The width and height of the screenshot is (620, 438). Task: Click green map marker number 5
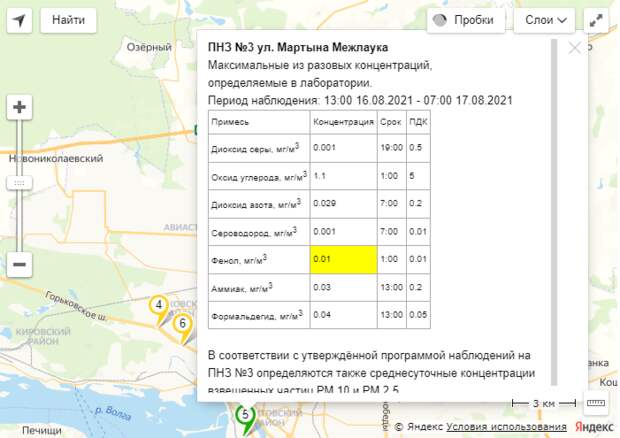point(245,414)
